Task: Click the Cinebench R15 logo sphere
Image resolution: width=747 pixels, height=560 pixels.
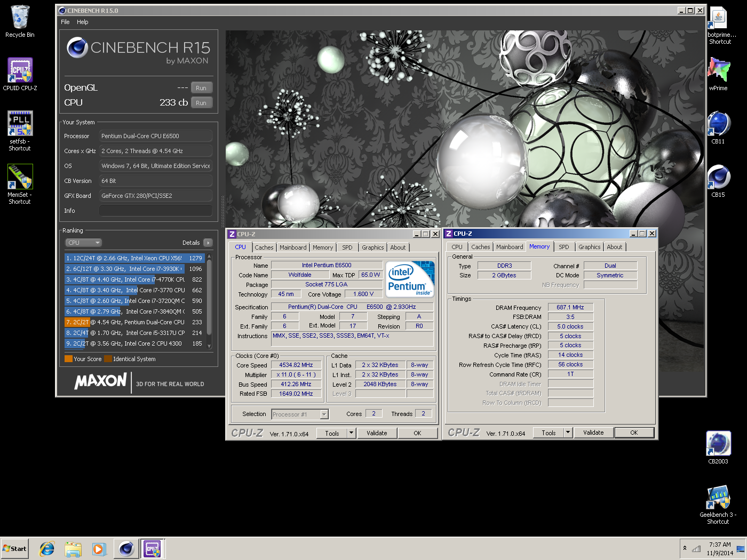Action: [x=77, y=48]
